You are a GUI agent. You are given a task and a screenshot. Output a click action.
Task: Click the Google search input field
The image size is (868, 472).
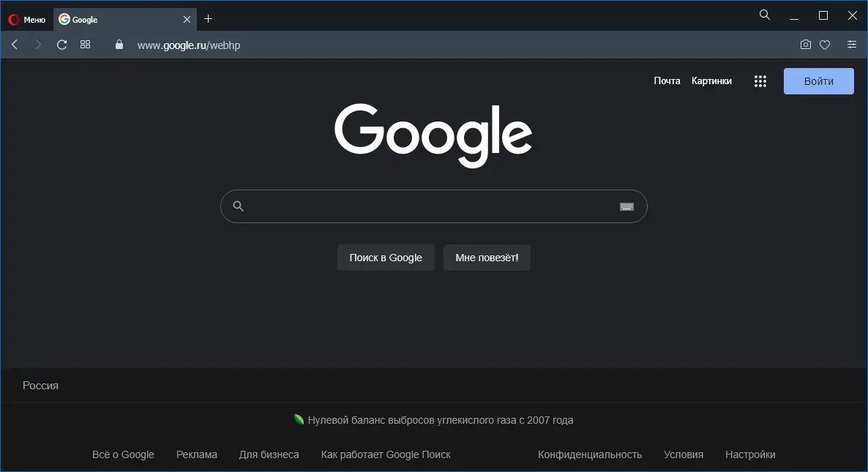click(433, 206)
